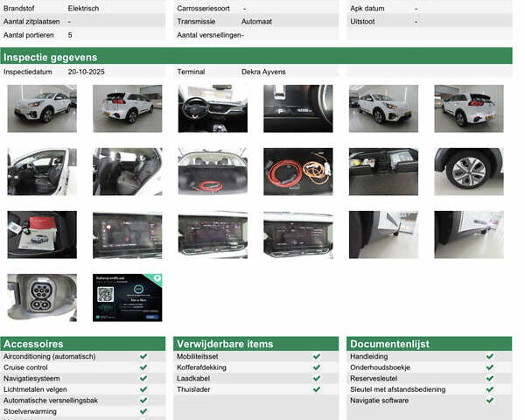Open the open trunk photo

coord(213,171)
